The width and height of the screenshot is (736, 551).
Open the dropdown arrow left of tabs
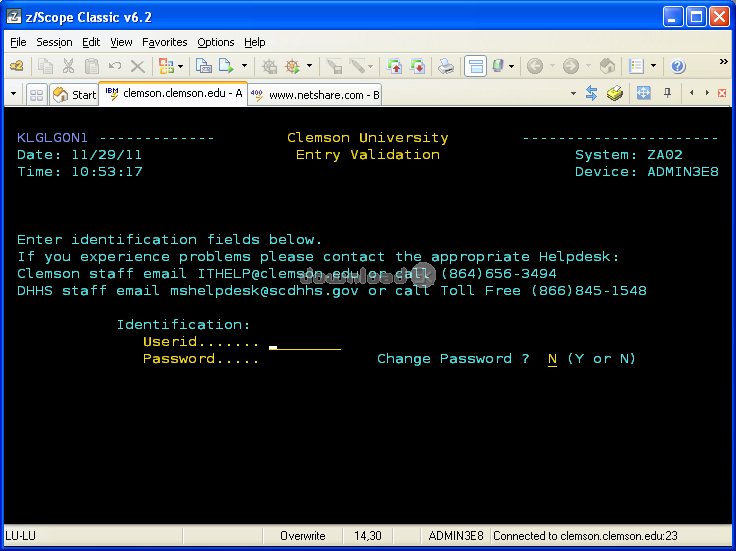(14, 93)
